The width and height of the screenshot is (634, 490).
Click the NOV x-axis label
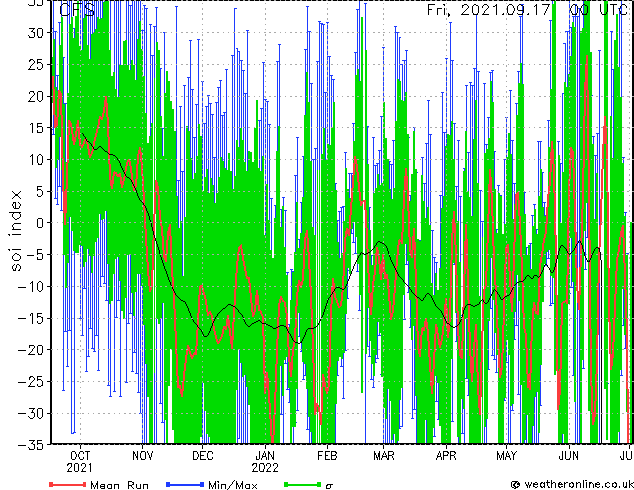click(143, 456)
